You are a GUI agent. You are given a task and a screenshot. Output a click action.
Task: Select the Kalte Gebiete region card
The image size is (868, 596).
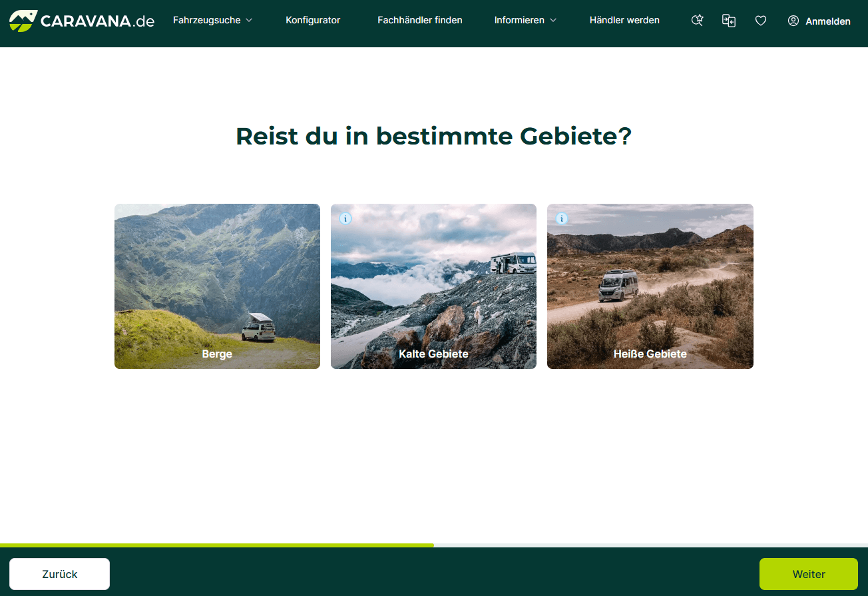click(x=433, y=286)
